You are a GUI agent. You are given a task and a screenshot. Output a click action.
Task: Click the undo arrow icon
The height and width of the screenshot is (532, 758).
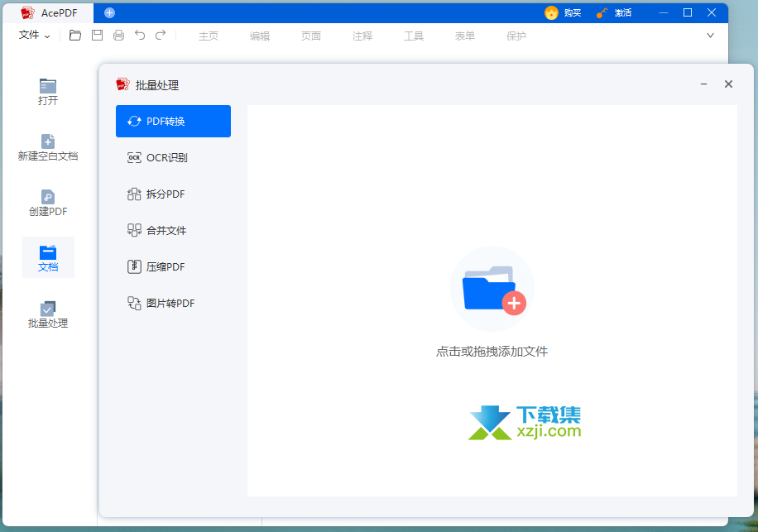coord(140,36)
